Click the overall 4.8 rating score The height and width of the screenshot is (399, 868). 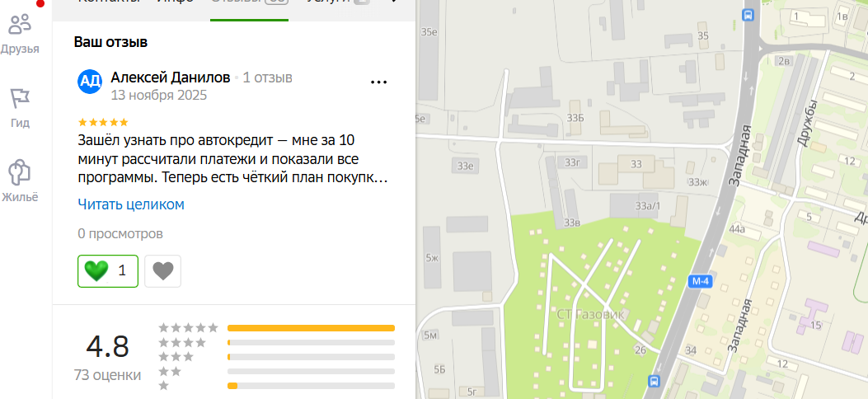[x=107, y=347]
